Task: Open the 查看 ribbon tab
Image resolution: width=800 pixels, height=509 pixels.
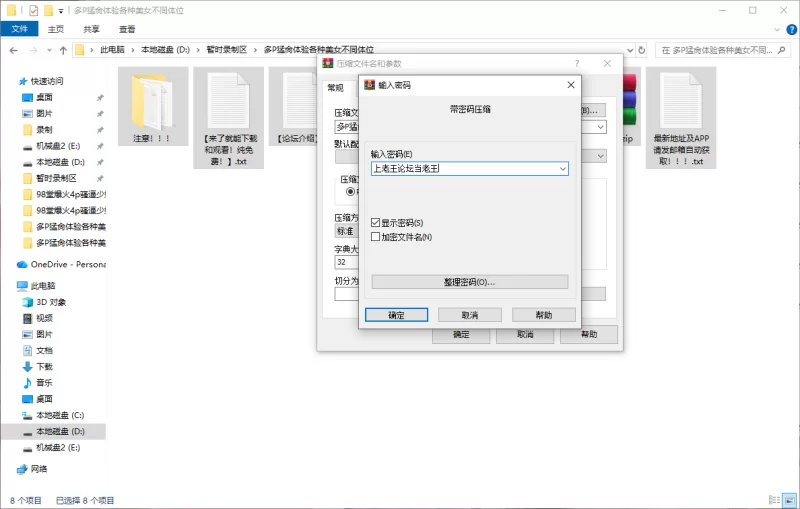Action: (127, 29)
